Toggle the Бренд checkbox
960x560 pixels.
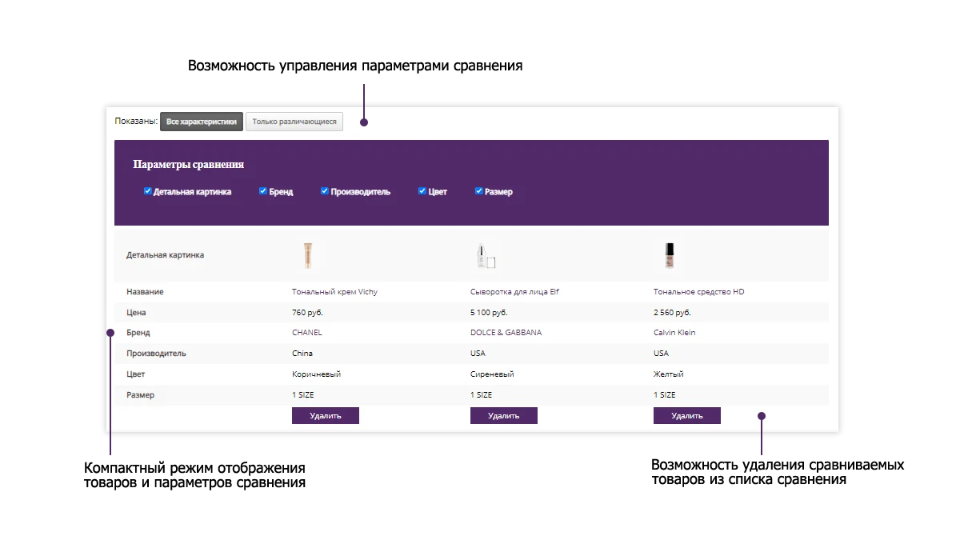tap(263, 191)
